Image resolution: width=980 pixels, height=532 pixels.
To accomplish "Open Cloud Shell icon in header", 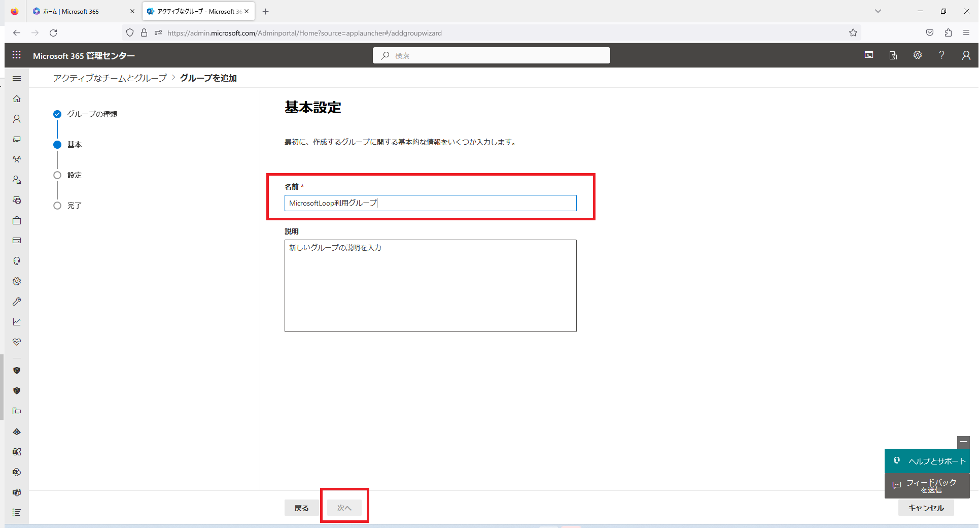I will pos(869,55).
